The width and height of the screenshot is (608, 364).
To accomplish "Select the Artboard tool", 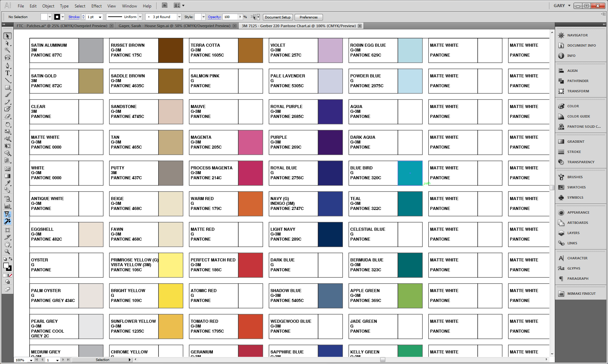I will [8, 230].
